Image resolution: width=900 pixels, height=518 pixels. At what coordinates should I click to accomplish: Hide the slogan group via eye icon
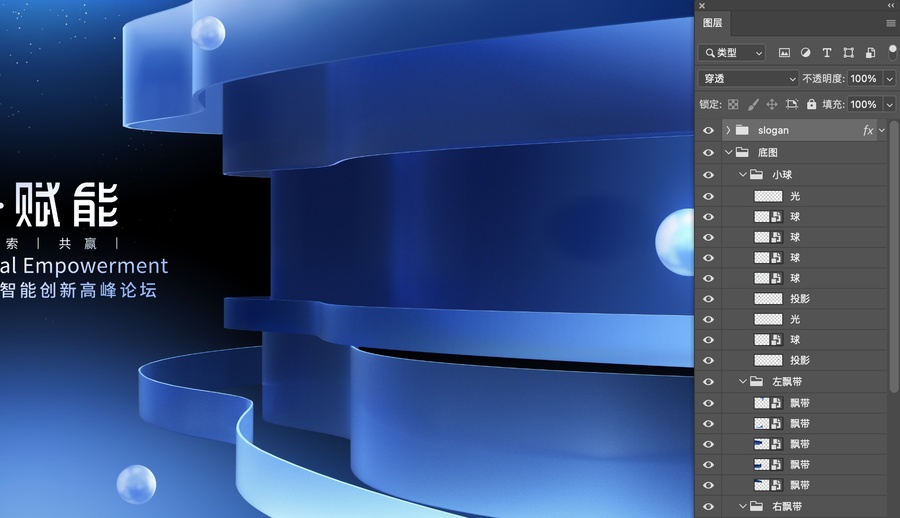coord(708,130)
